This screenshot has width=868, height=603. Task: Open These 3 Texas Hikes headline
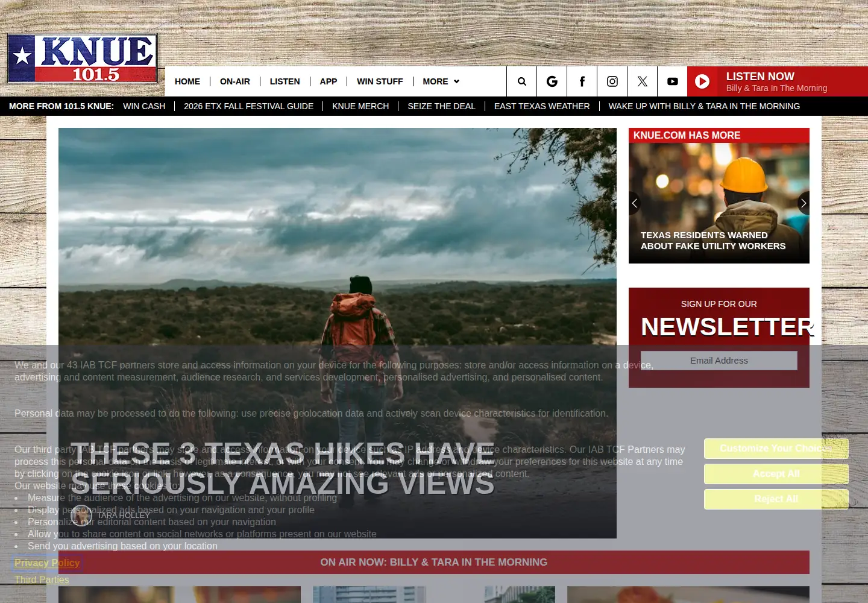click(283, 469)
